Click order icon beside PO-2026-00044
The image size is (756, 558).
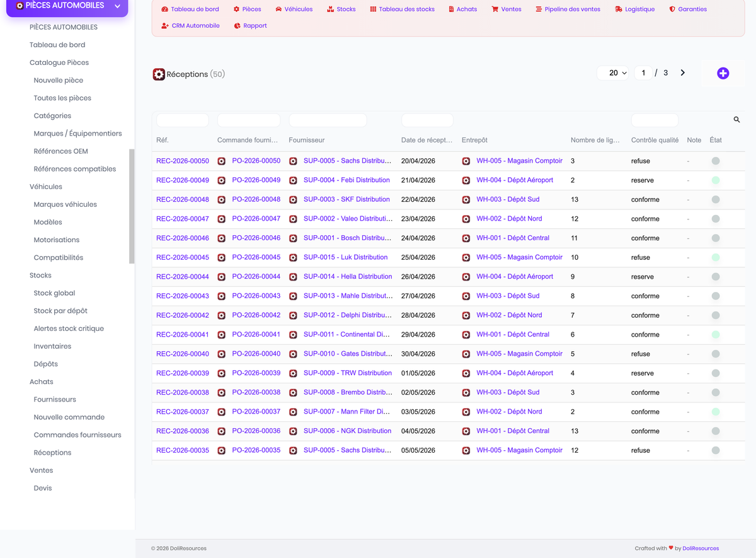point(221,277)
